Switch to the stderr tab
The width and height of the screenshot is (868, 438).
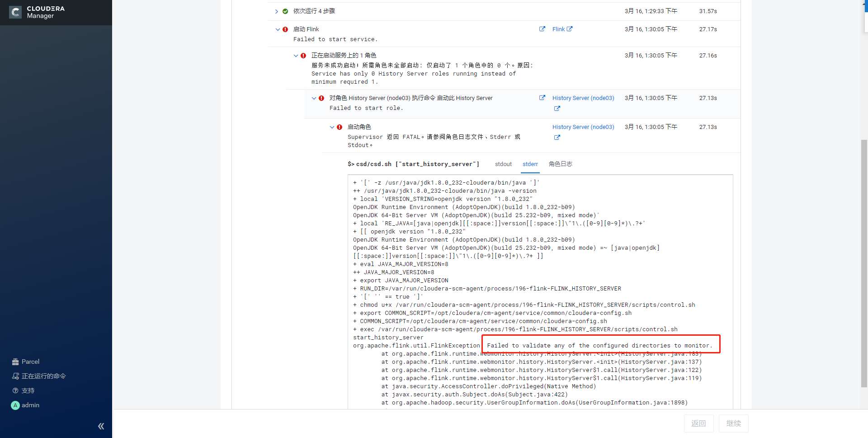pos(530,164)
